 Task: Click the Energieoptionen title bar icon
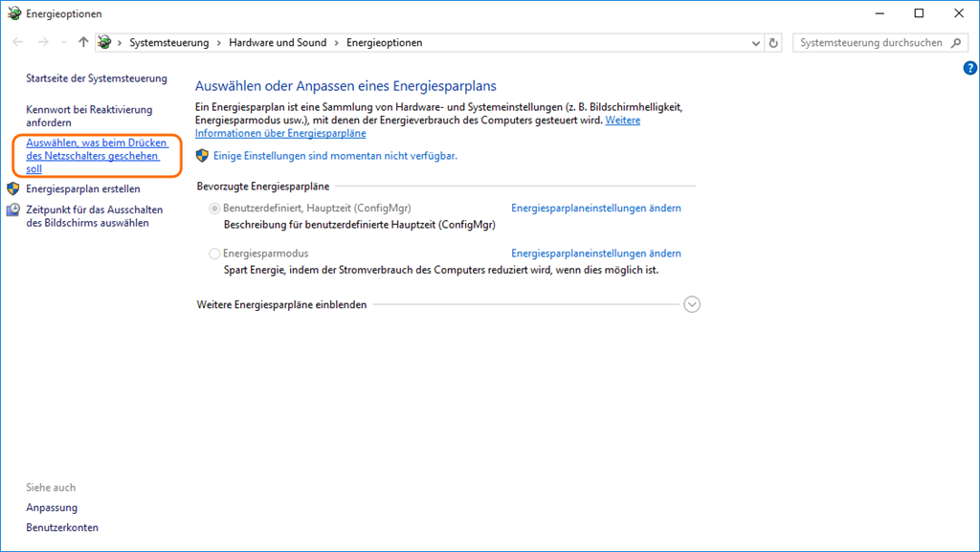13,13
